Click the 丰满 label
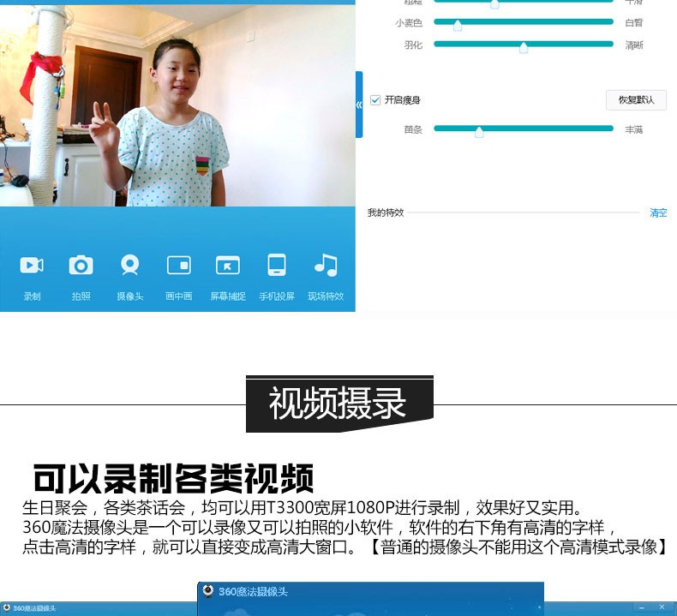The width and height of the screenshot is (677, 616). click(634, 129)
